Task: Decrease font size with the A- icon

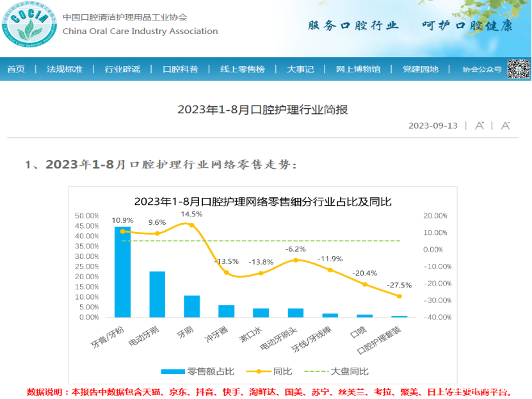Action: [504, 126]
